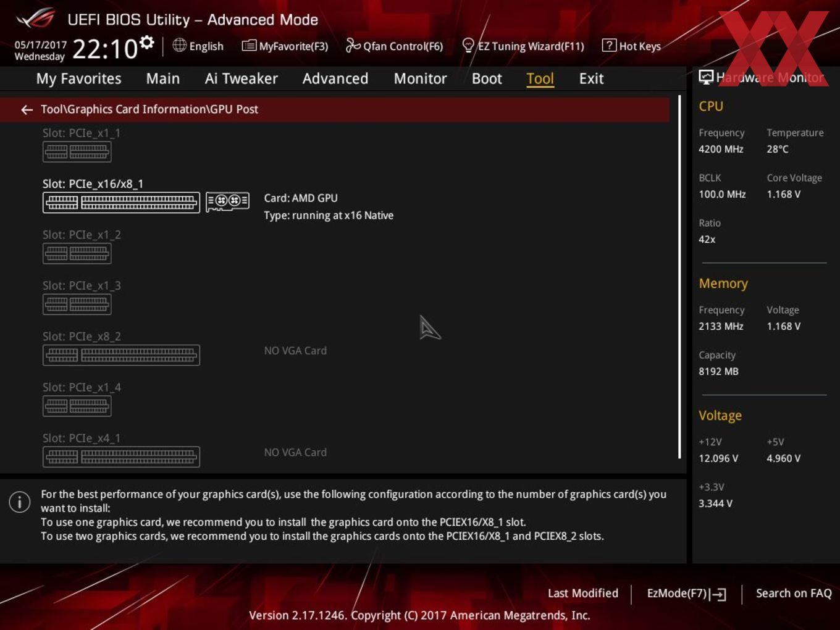Click the PCIe_x1_1 slot graphic
The height and width of the screenshot is (630, 840).
coord(77,151)
